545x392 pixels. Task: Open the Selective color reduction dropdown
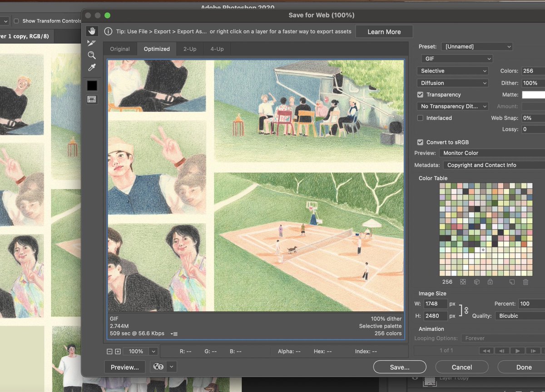452,71
